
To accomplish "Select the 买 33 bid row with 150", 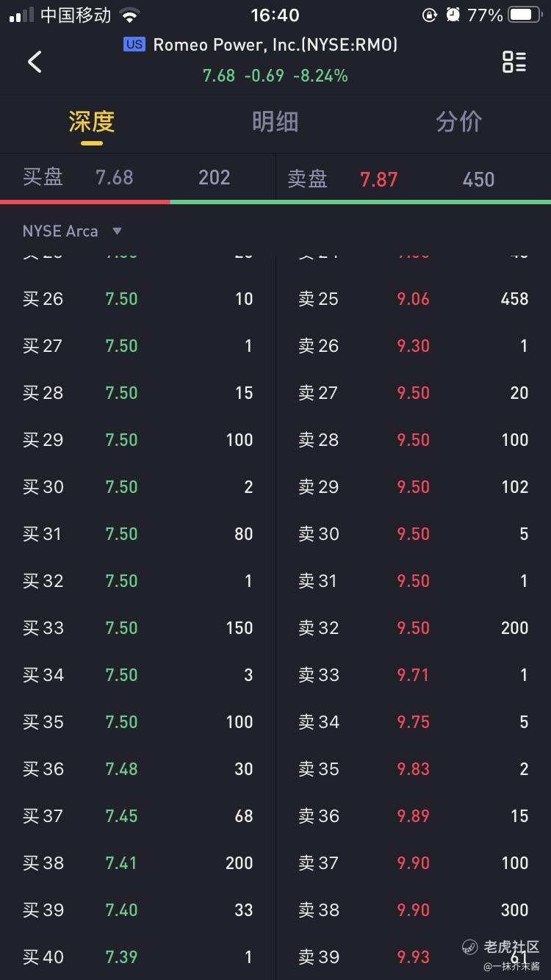I will pos(137,627).
